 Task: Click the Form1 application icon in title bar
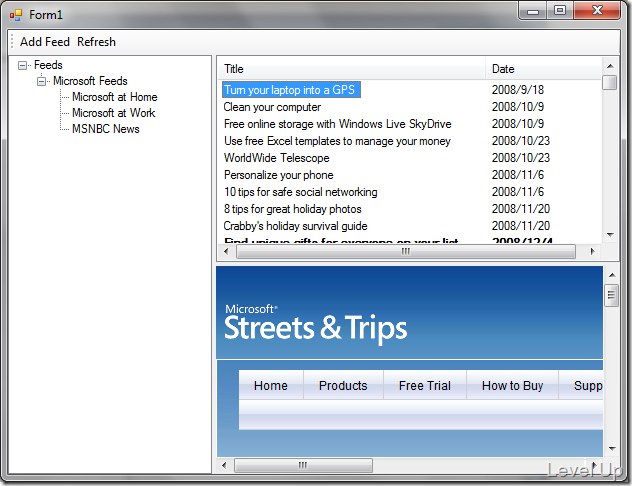16,15
